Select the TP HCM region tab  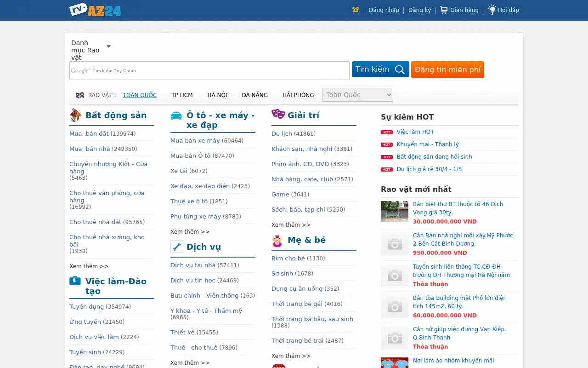pyautogui.click(x=182, y=95)
